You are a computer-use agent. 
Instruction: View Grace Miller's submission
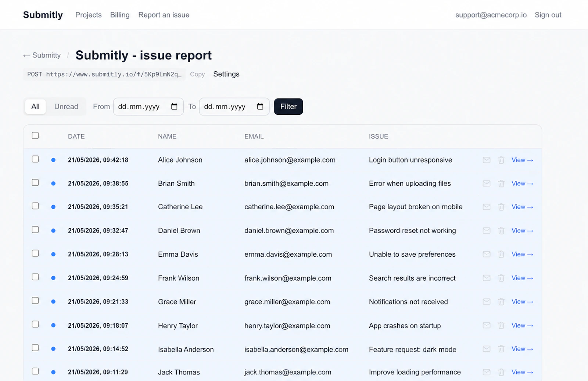(x=522, y=302)
